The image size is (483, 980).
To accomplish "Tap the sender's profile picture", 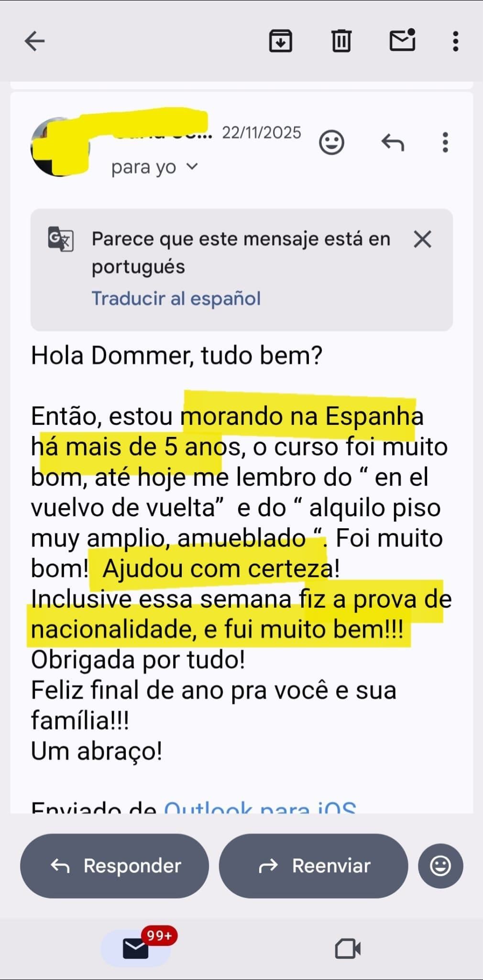I will [x=58, y=146].
